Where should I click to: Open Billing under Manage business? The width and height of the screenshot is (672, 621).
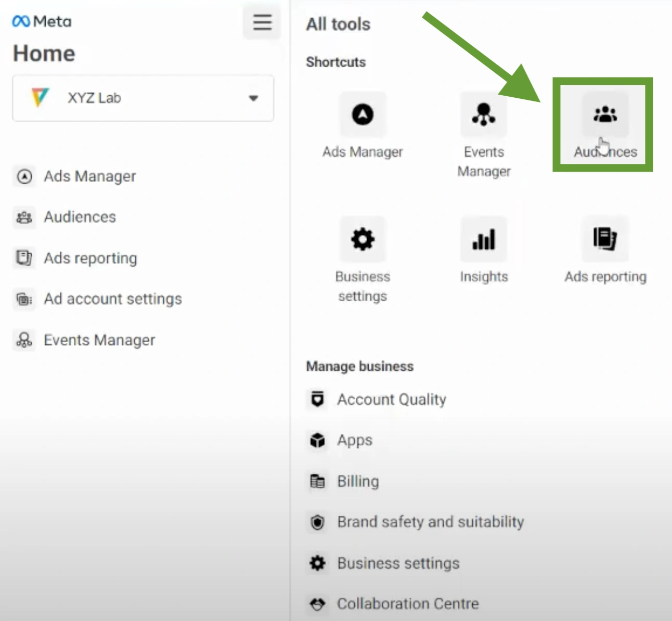pyautogui.click(x=358, y=481)
